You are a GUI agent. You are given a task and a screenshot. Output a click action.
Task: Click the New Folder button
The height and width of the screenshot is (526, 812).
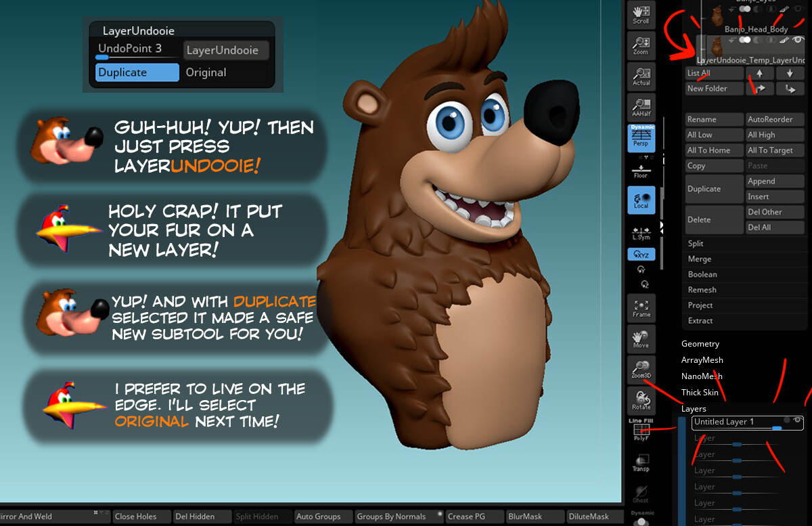pyautogui.click(x=715, y=89)
